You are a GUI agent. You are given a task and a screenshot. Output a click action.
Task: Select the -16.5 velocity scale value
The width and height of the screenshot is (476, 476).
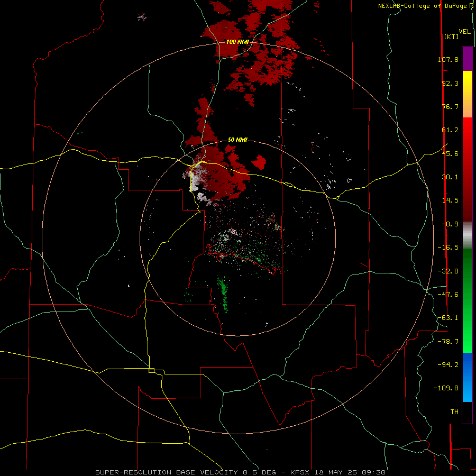click(448, 248)
